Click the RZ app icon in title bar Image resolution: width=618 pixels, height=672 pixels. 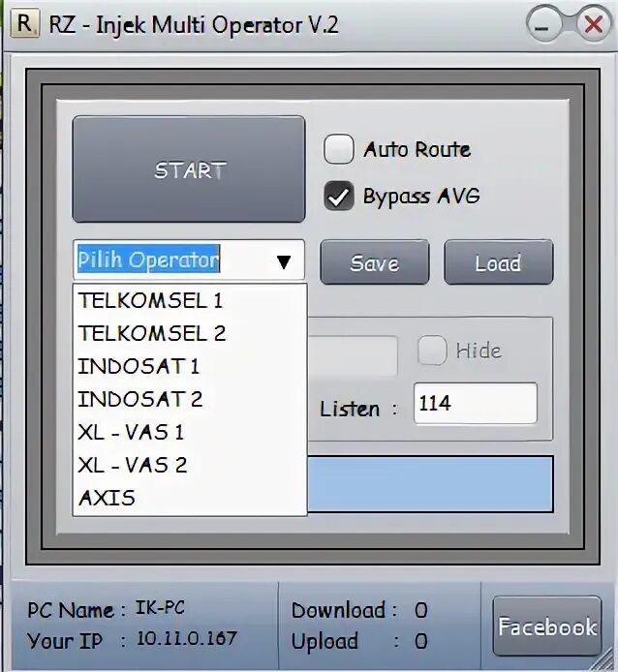pyautogui.click(x=24, y=24)
